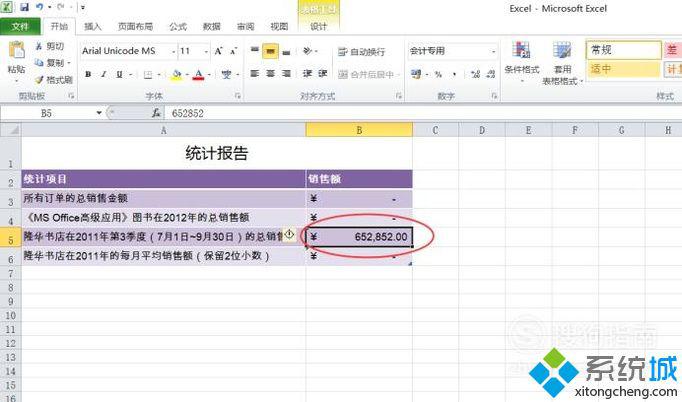Click the Cut (剪切) scissors icon
The height and width of the screenshot is (402, 682).
(x=40, y=47)
